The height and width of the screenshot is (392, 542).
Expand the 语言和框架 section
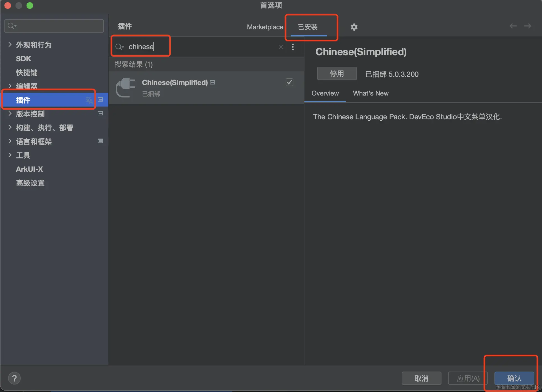(10, 141)
